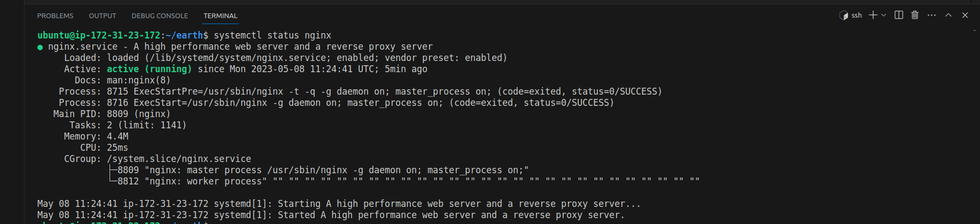
Task: Click the /system.slice/nginx.service CGroup path
Action: (x=179, y=159)
